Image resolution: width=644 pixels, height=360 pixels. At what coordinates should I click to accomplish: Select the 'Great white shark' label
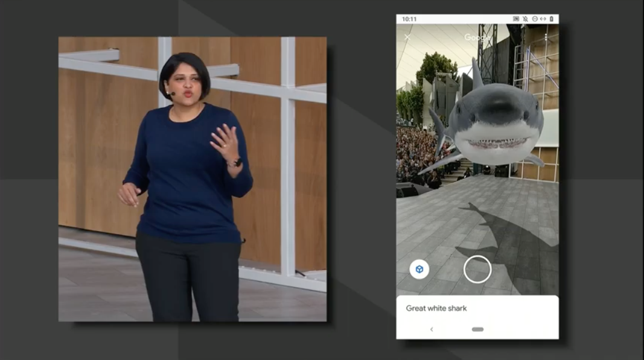[436, 308]
